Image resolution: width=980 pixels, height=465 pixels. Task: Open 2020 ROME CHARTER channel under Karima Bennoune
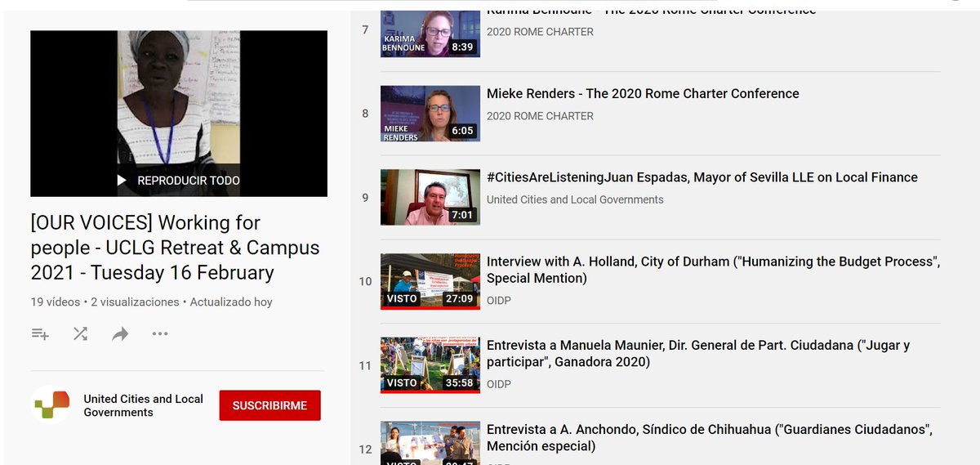540,32
